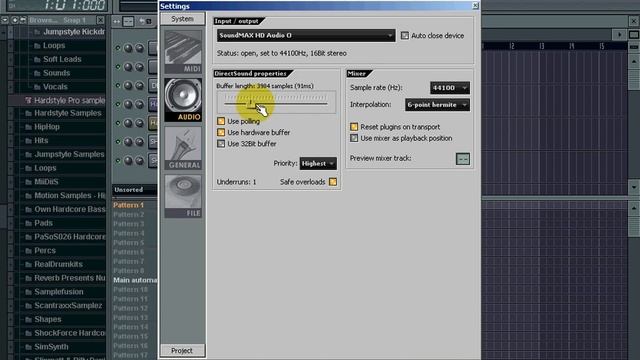This screenshot has width=640, height=360.
Task: Click the device status text line
Action: pyautogui.click(x=282, y=53)
